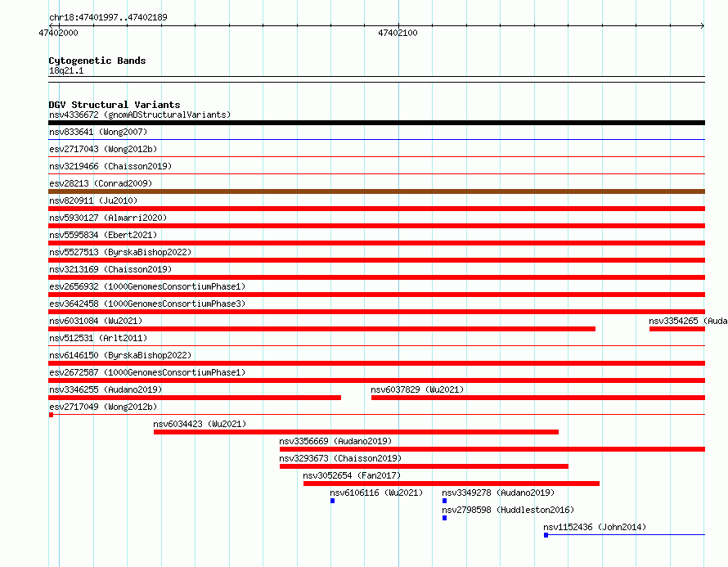Select the red nsv6034423 variant bar
The image size is (728, 567).
click(356, 432)
